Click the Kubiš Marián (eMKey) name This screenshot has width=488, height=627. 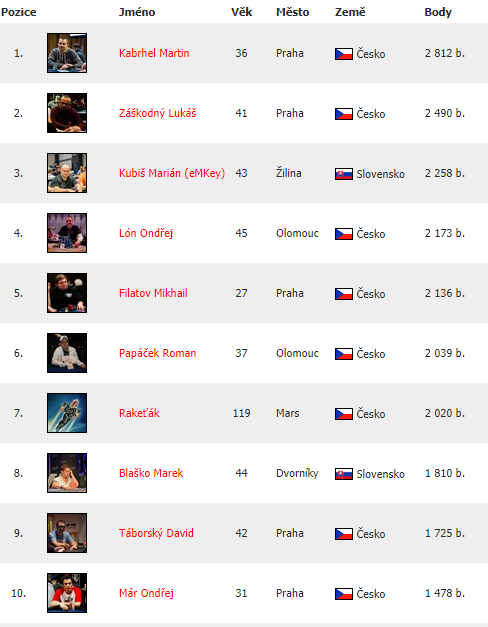point(172,174)
